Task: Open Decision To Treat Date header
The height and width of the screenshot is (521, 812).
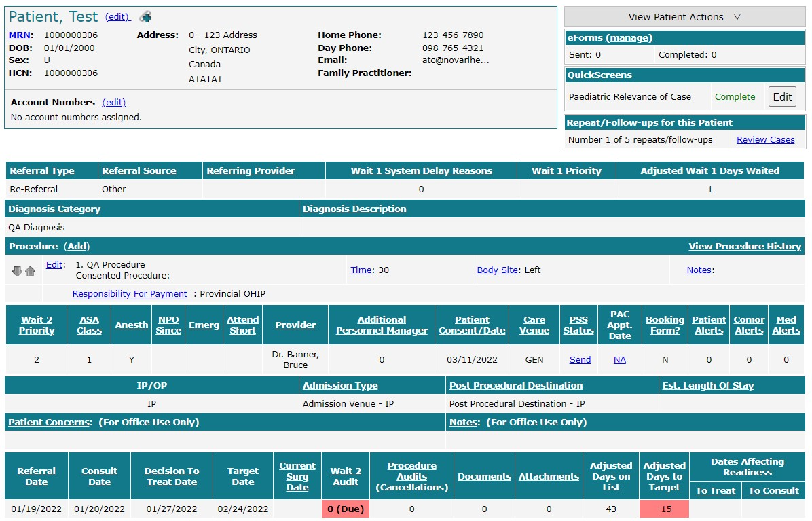Action: [171, 476]
